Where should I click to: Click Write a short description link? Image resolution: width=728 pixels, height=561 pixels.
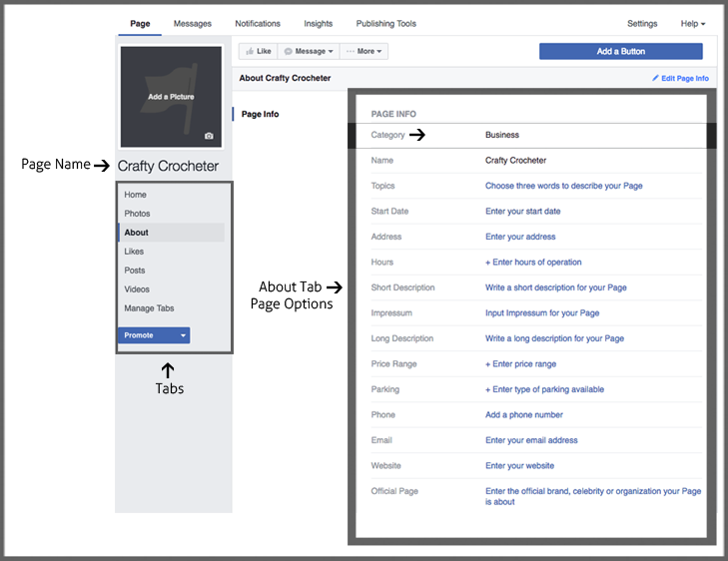coord(556,287)
